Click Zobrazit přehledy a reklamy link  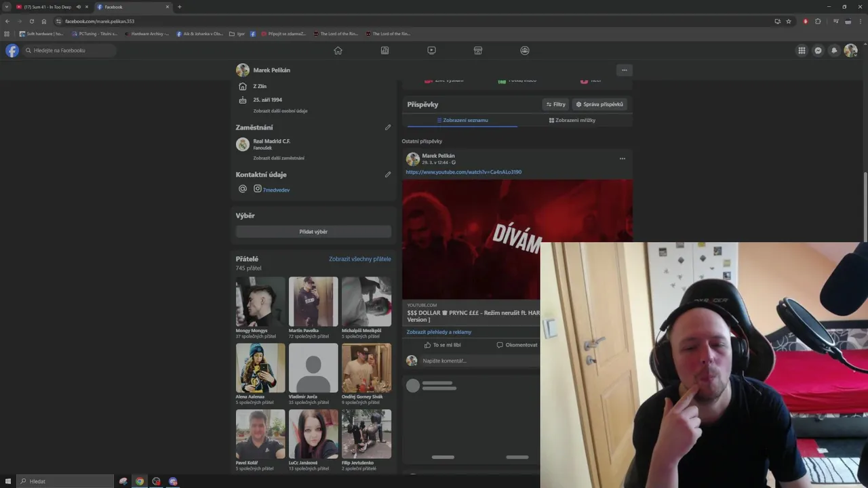click(x=439, y=332)
